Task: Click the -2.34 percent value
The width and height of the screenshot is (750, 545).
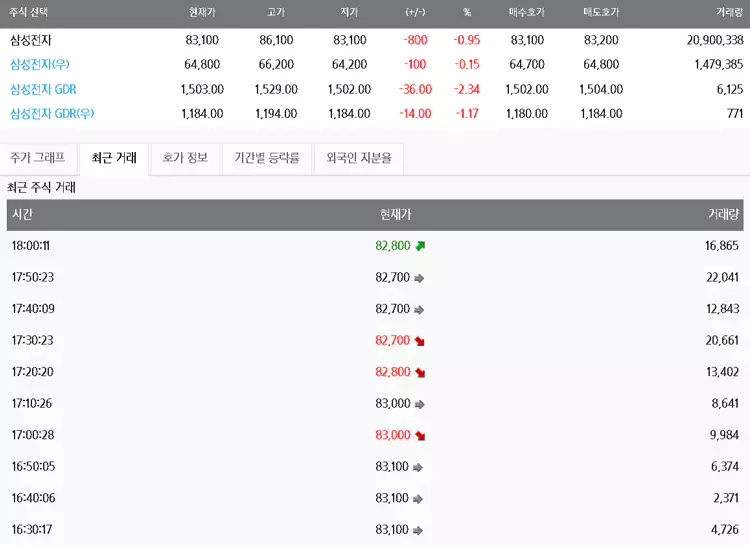Action: click(x=467, y=89)
